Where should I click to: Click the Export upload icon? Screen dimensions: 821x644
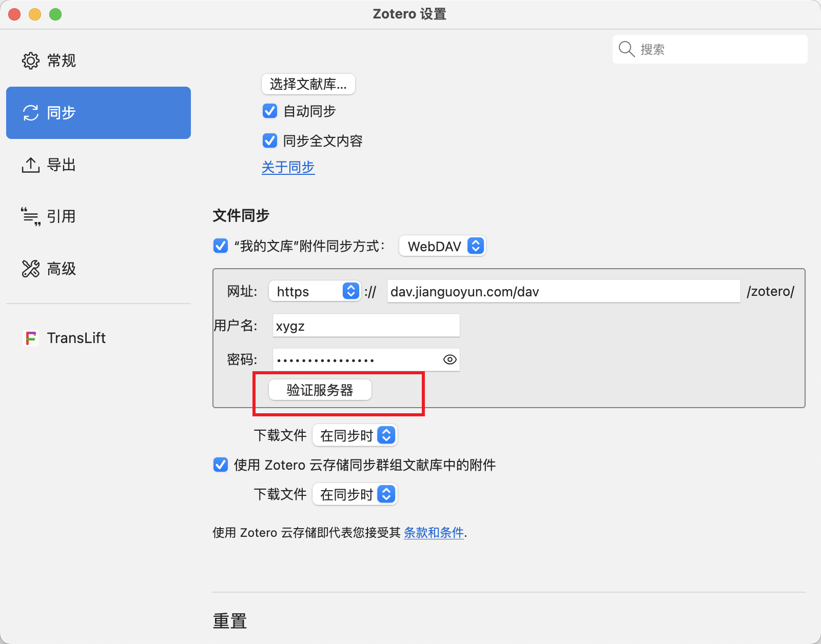(x=30, y=165)
